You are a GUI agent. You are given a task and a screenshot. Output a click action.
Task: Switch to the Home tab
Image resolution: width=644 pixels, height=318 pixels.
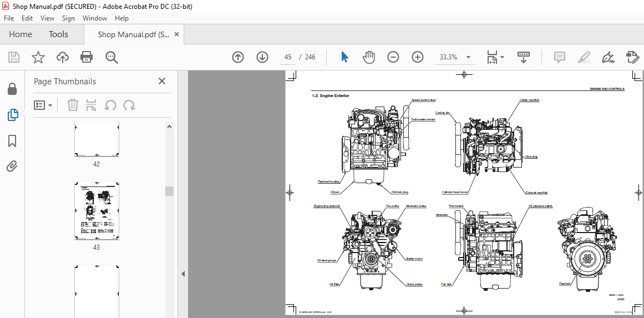[x=21, y=34]
